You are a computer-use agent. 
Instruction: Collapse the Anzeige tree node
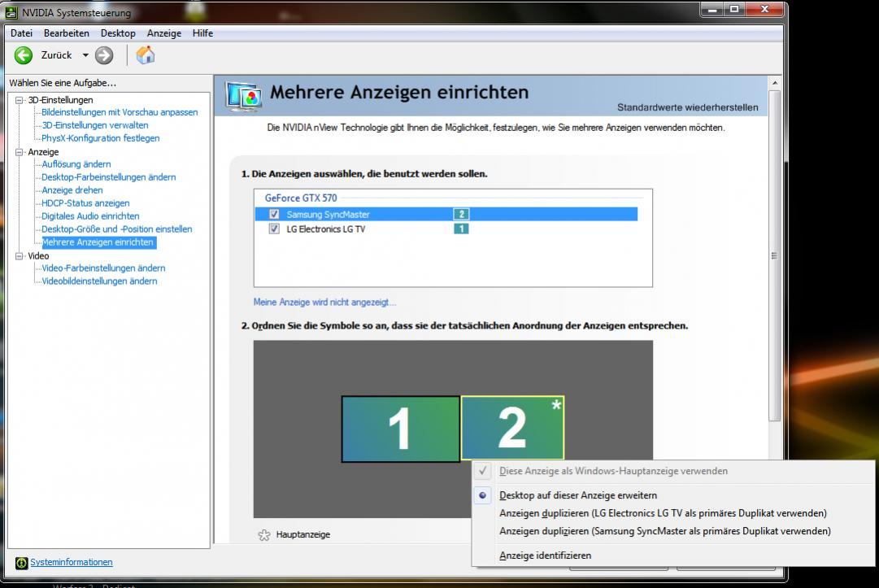pos(20,152)
